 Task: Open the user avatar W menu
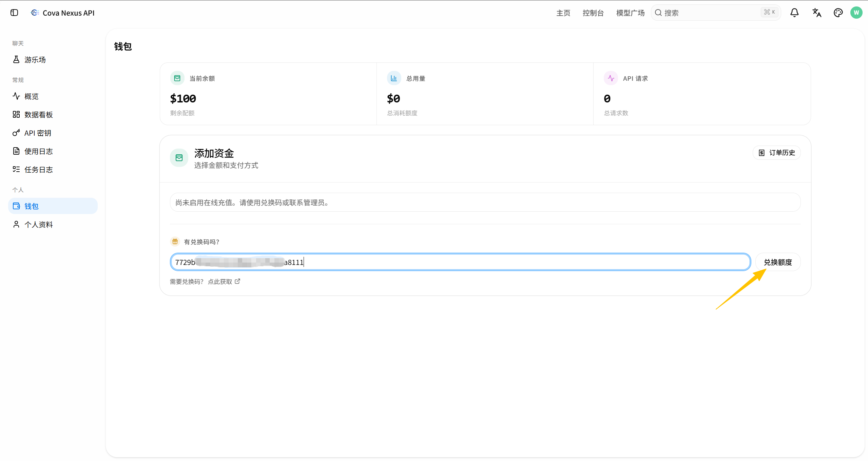[856, 13]
